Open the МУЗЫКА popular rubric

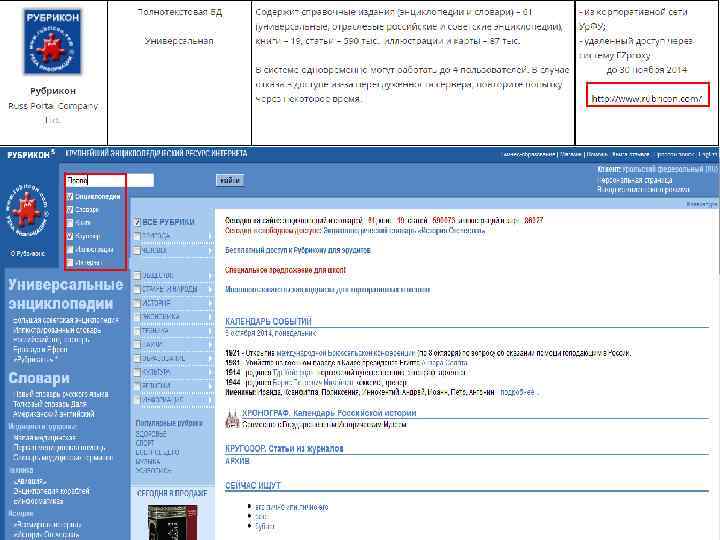click(x=148, y=461)
